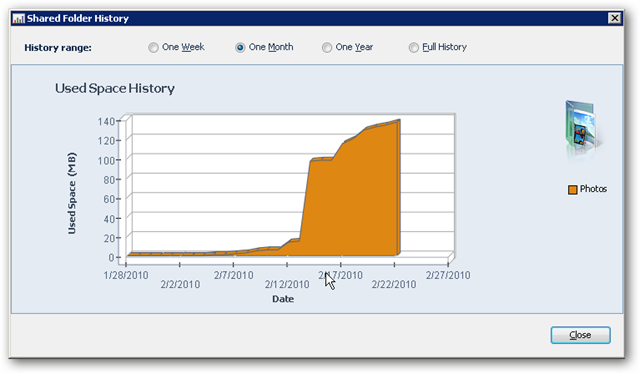Image resolution: width=640 pixels, height=374 pixels.
Task: Click the 60 value on the Y axis
Action: tap(108, 199)
